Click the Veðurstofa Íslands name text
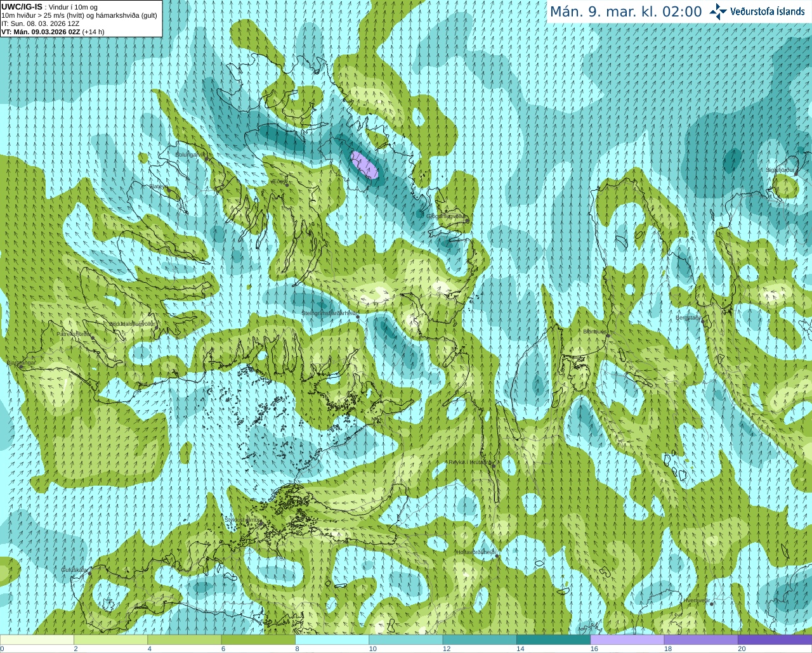 click(768, 11)
